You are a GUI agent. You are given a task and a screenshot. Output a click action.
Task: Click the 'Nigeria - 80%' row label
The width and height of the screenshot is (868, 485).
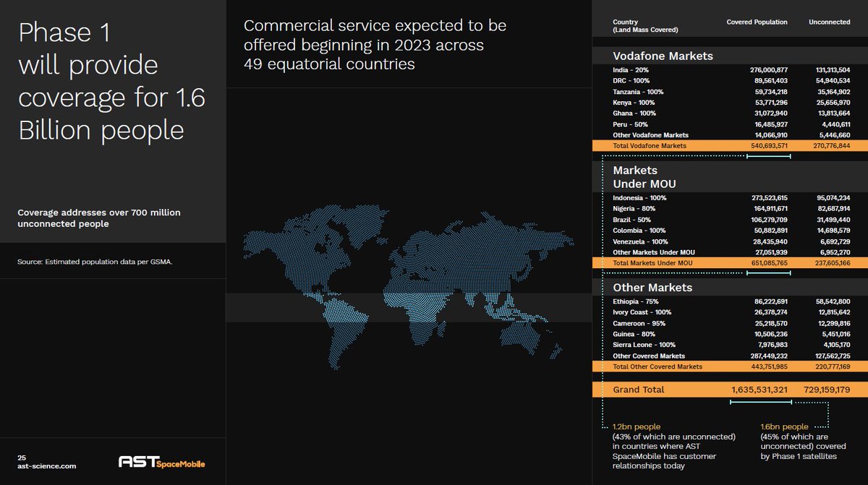point(636,209)
